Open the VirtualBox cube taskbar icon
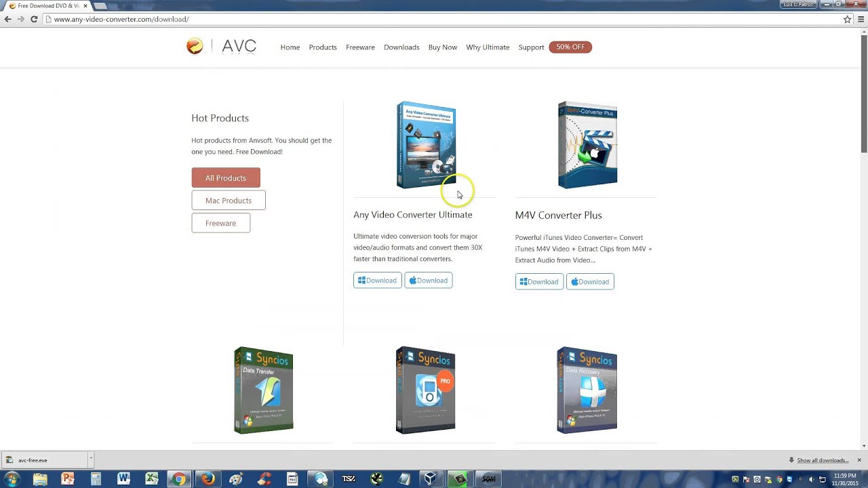This screenshot has height=488, width=868. point(431,479)
